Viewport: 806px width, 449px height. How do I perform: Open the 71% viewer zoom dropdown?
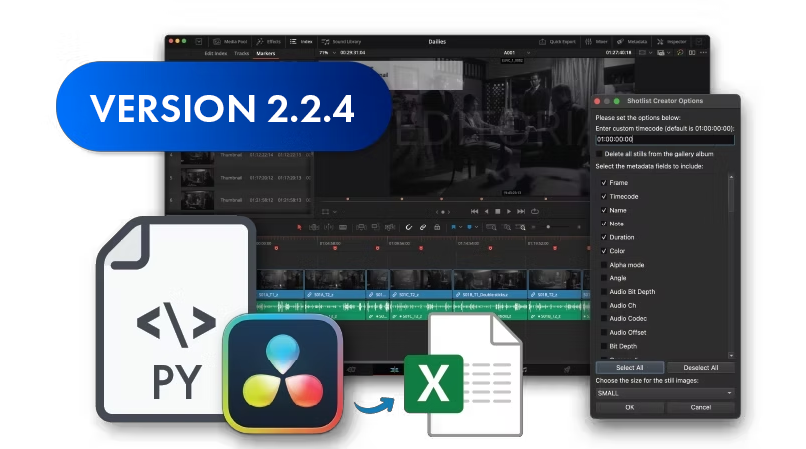point(327,52)
